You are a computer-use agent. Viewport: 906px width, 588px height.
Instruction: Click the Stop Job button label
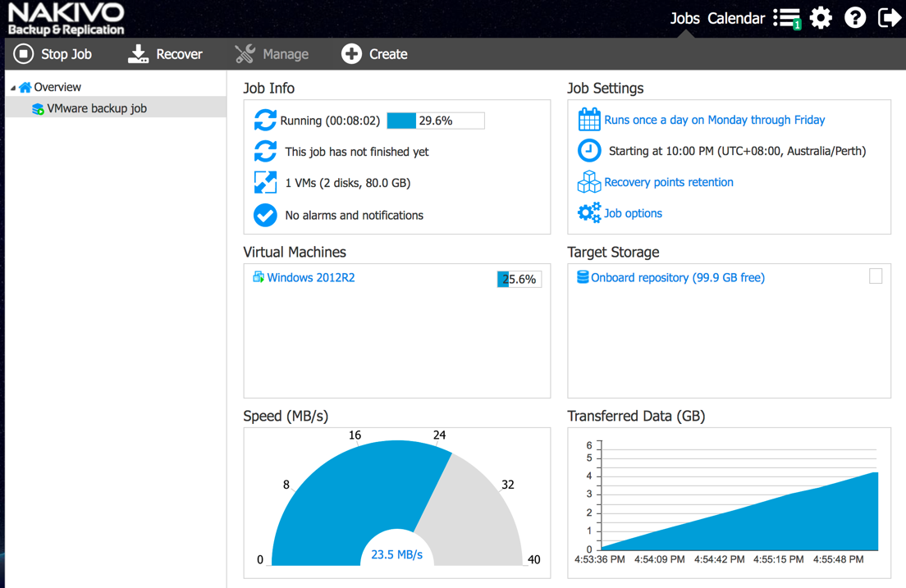[66, 54]
